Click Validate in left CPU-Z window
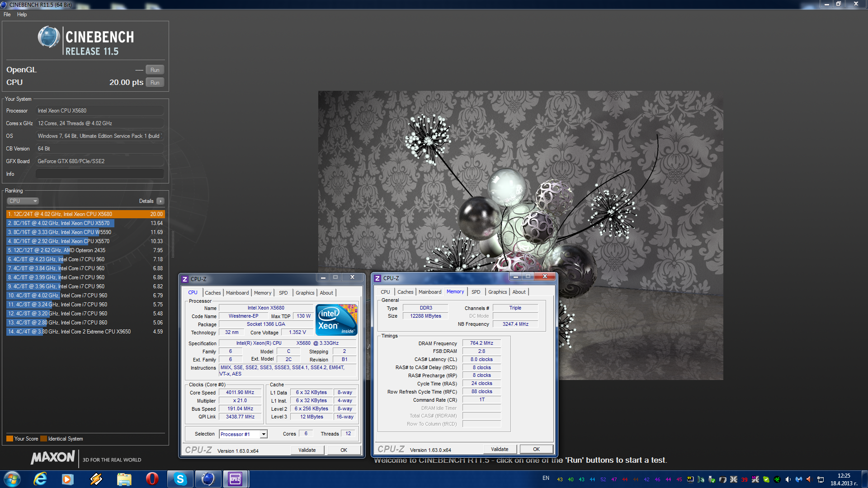The image size is (868, 488). (x=307, y=450)
